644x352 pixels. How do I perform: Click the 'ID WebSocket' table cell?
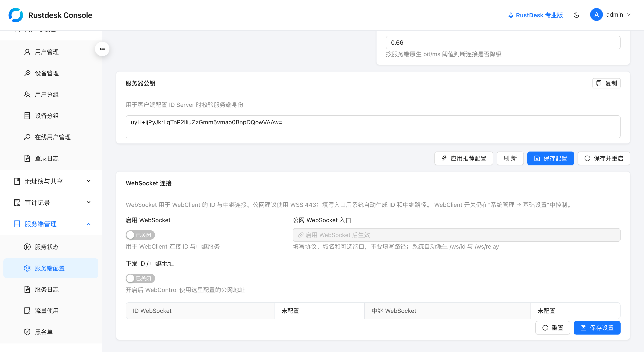tap(200, 311)
